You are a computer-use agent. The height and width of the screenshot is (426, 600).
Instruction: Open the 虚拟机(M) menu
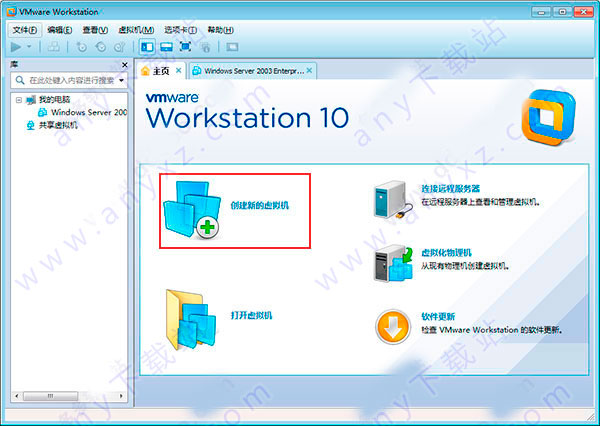click(x=136, y=30)
